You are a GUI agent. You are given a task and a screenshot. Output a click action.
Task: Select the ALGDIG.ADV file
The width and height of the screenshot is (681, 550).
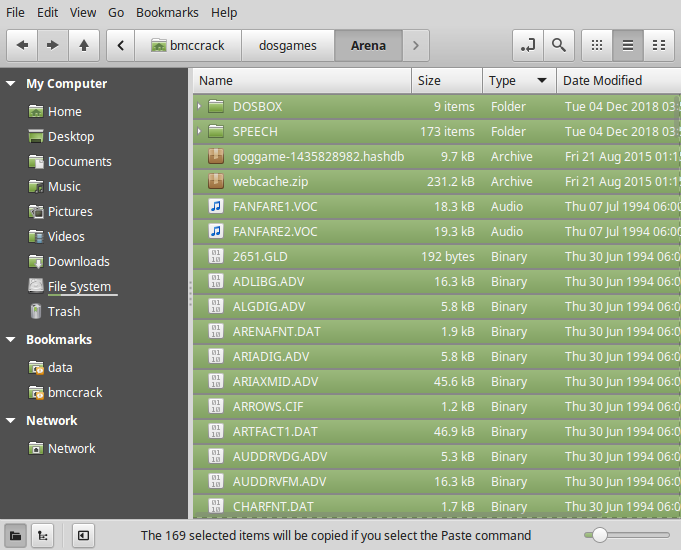pos(436,306)
